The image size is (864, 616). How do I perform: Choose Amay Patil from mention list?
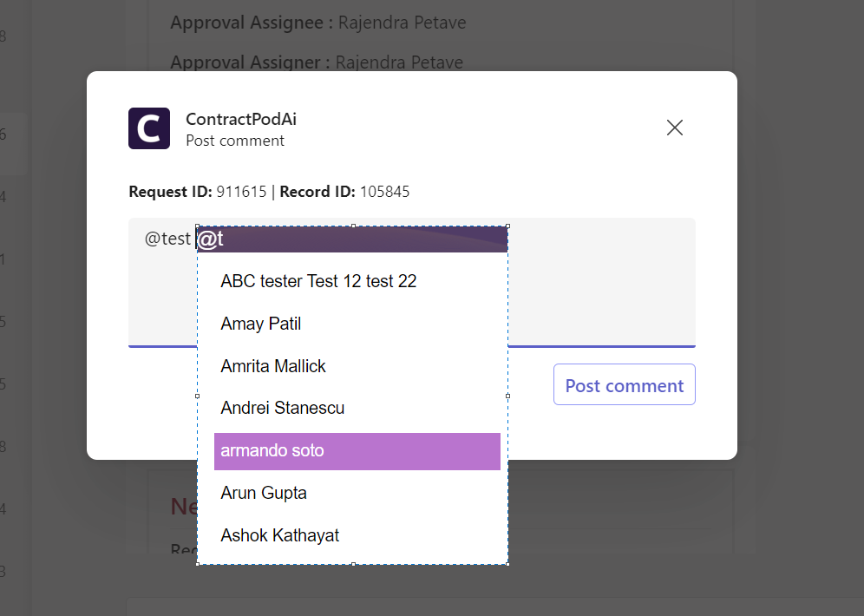[261, 324]
